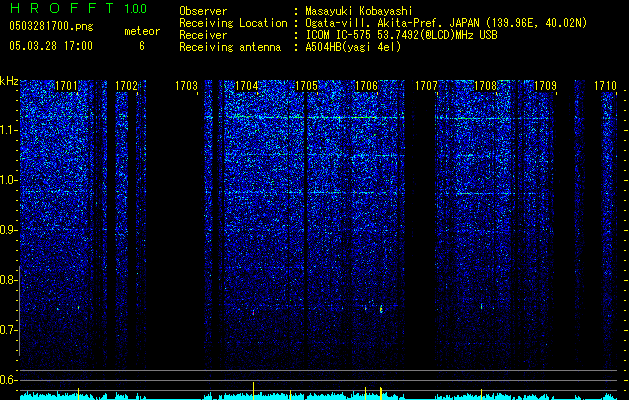
Task: Click the 1707 time marker
Action: click(x=426, y=86)
